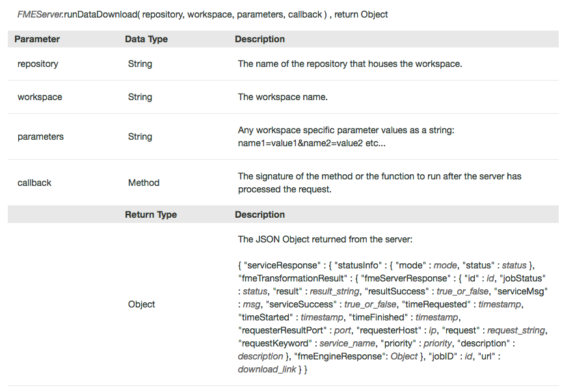Select the Parameter column header
This screenshot has height=390, width=588.
[x=37, y=39]
